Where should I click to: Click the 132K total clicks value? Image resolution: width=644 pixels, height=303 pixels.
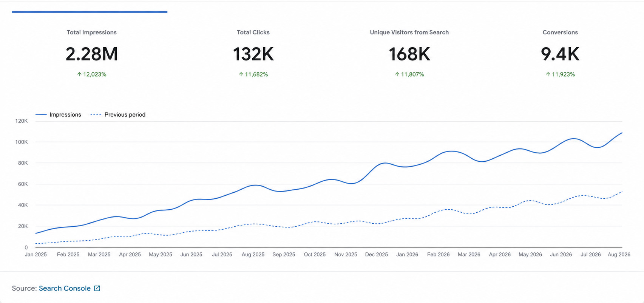(x=253, y=54)
